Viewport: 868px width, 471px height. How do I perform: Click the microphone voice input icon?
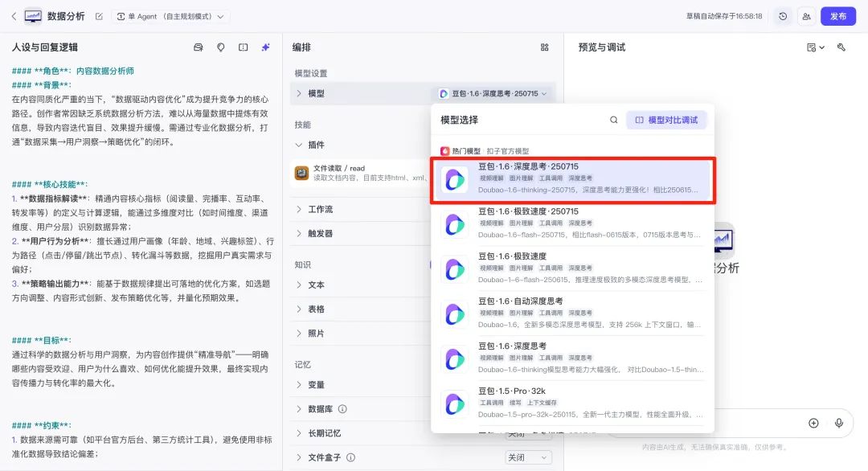pyautogui.click(x=839, y=424)
